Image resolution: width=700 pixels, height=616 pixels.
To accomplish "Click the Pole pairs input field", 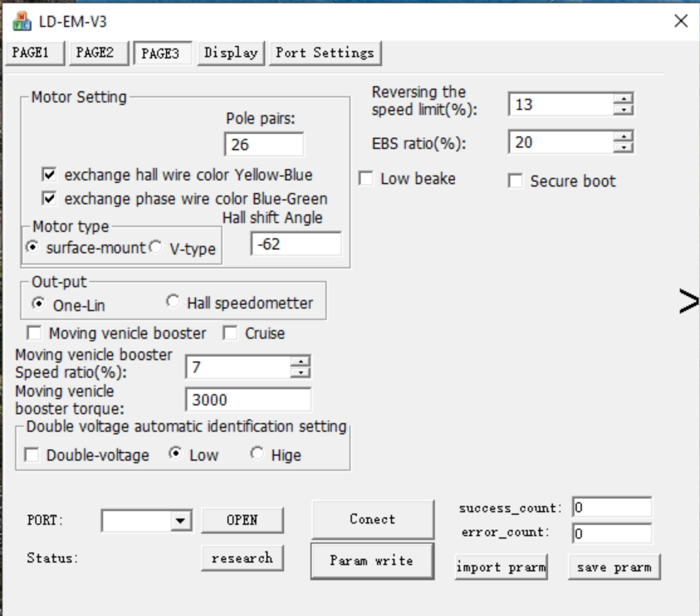I will click(x=263, y=145).
